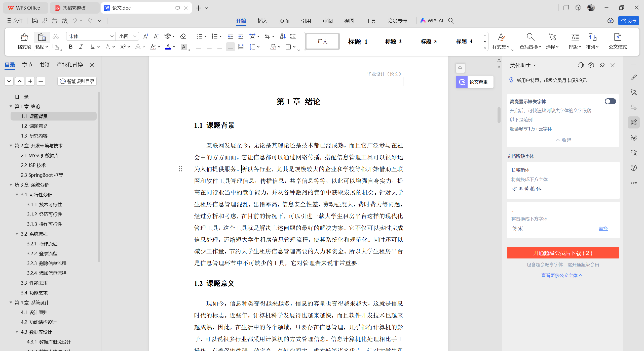Toggle bold formatting button
644x351 pixels.
tap(71, 47)
